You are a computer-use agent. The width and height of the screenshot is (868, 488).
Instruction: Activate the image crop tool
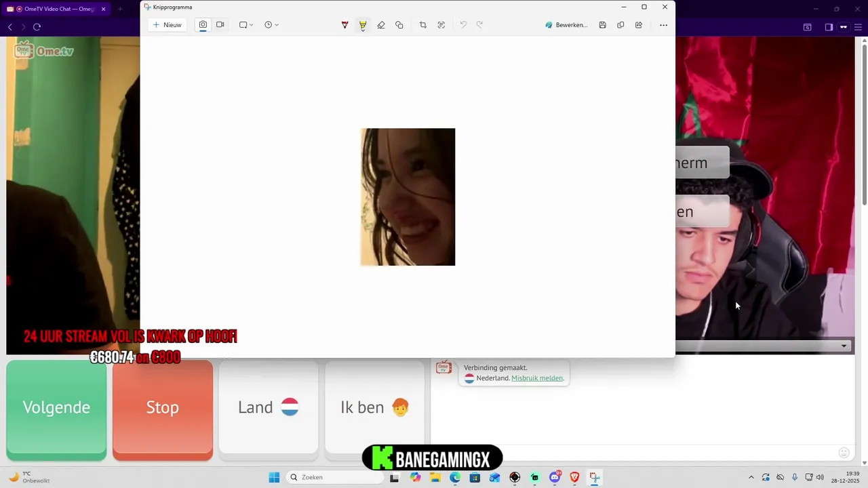[423, 25]
